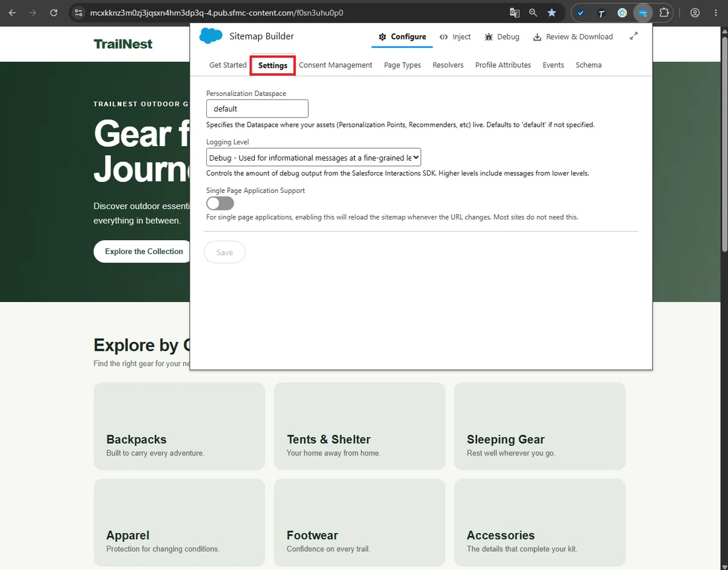Click the bookmark star icon
This screenshot has height=570, width=728.
551,13
